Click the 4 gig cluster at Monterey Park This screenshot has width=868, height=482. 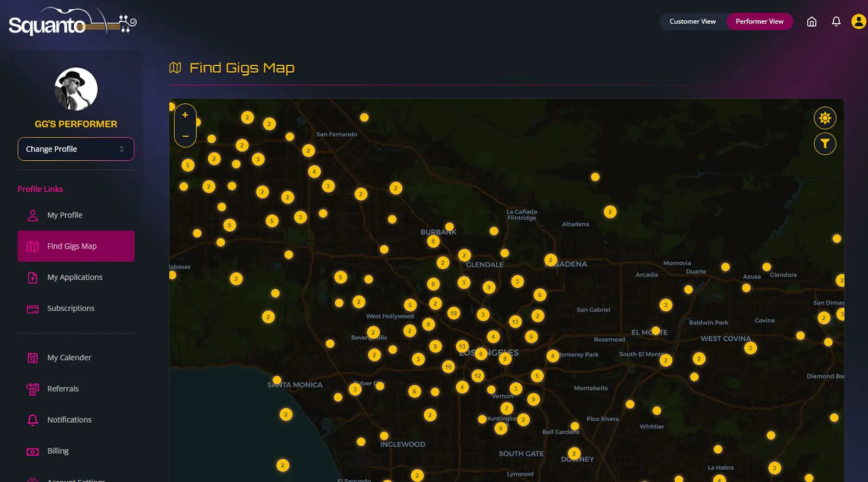click(552, 356)
